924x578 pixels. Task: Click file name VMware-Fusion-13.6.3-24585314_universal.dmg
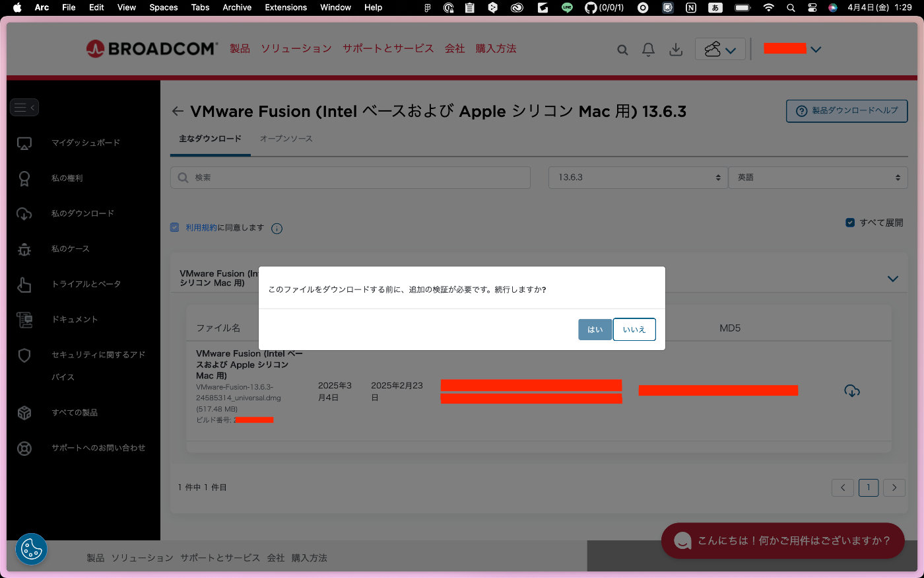tap(238, 392)
